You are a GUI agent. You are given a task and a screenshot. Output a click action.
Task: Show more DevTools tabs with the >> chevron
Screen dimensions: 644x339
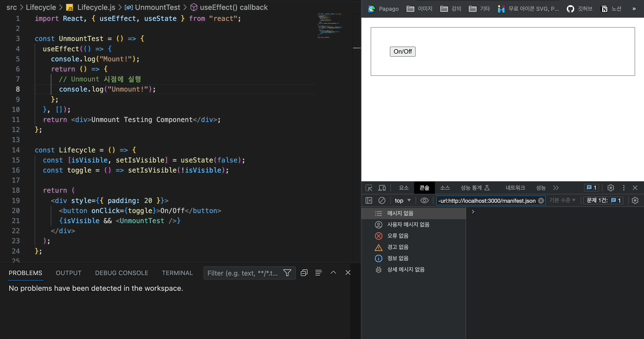pyautogui.click(x=556, y=188)
